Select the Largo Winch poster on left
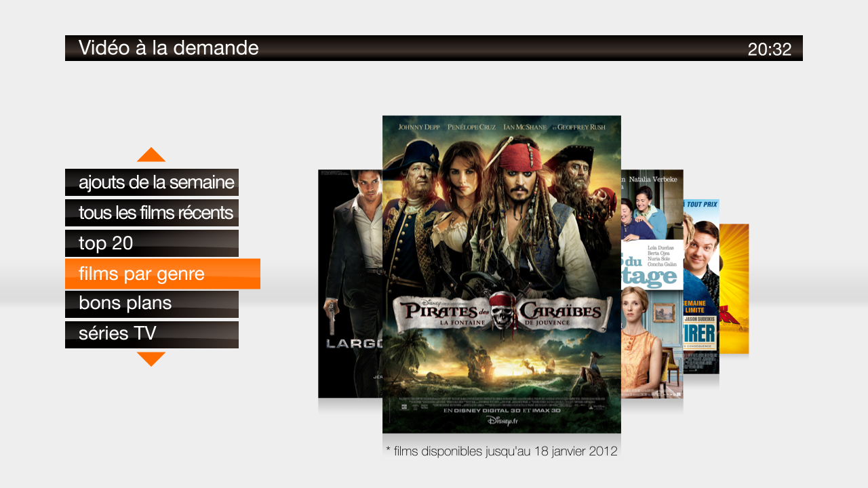Image resolution: width=868 pixels, height=488 pixels. 350,283
